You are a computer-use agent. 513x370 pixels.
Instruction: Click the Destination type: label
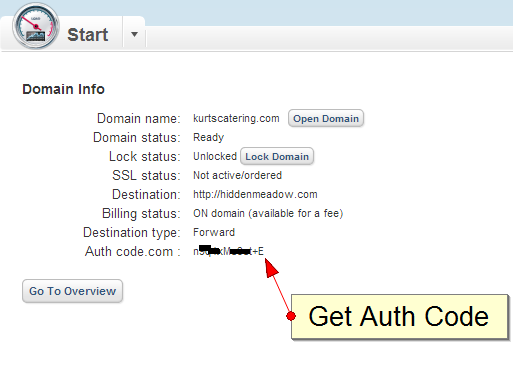[132, 232]
